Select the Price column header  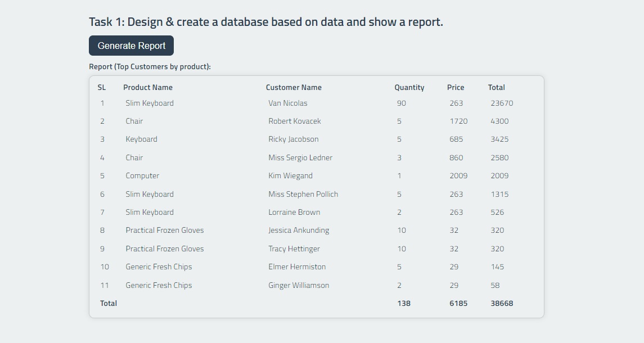point(455,87)
